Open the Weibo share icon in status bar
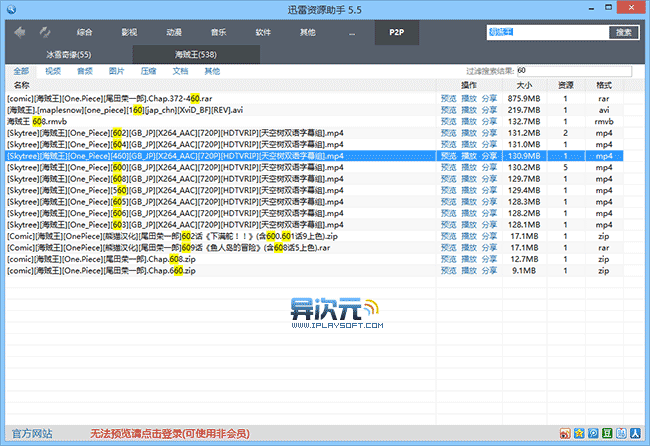650x446 pixels. tap(565, 434)
